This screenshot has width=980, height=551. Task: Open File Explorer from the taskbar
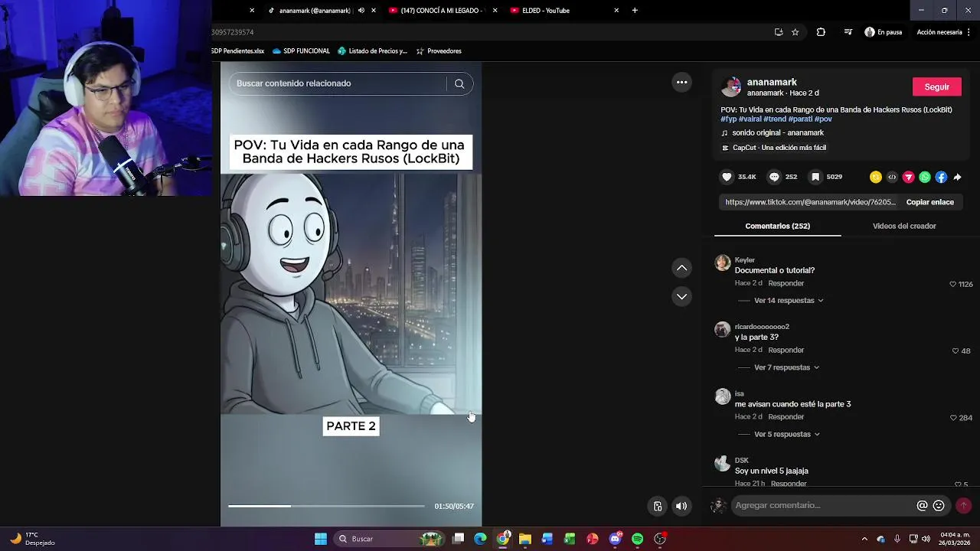525,539
